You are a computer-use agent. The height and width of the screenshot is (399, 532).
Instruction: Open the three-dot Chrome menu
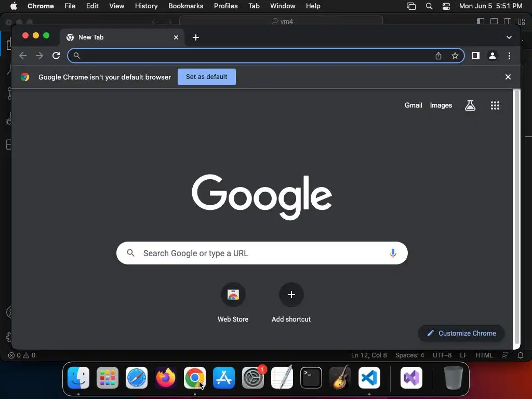coord(509,56)
